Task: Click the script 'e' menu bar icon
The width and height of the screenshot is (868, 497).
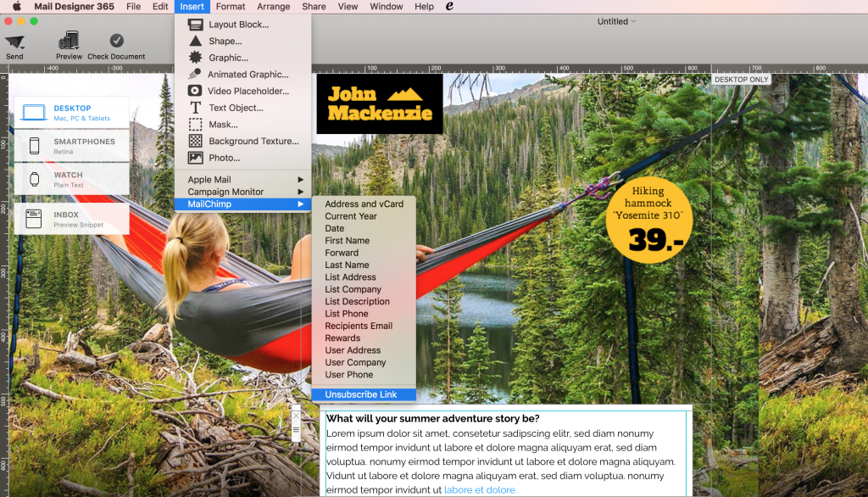Action: 449,6
